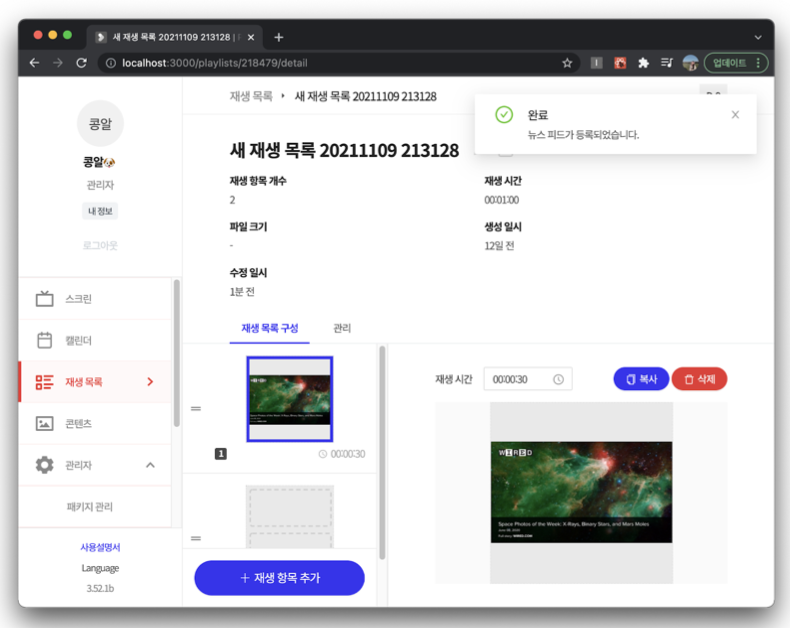Reload the page with refresh icon
The image size is (790, 628).
tap(82, 63)
